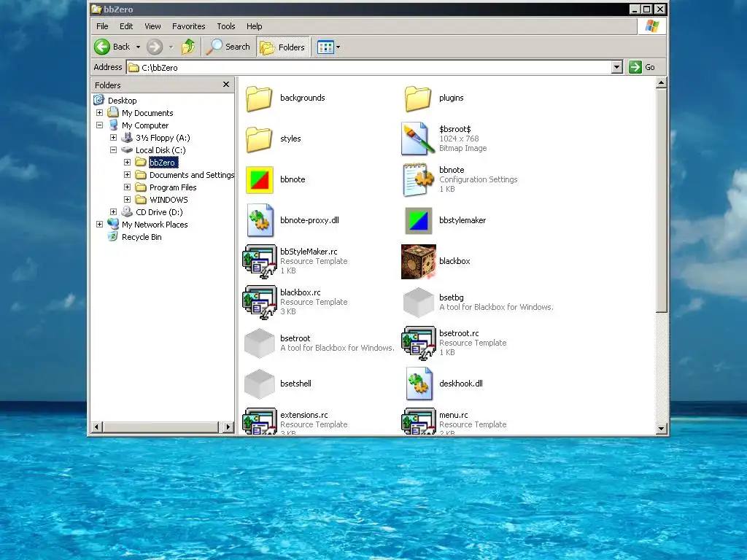Screen dimensions: 747x560
Task: Select the bsetshell icon
Action: [259, 384]
